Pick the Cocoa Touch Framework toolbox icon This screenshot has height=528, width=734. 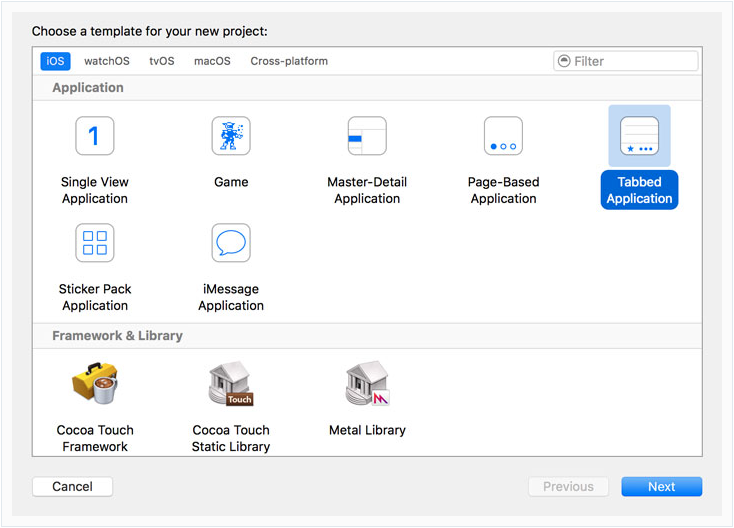click(95, 384)
